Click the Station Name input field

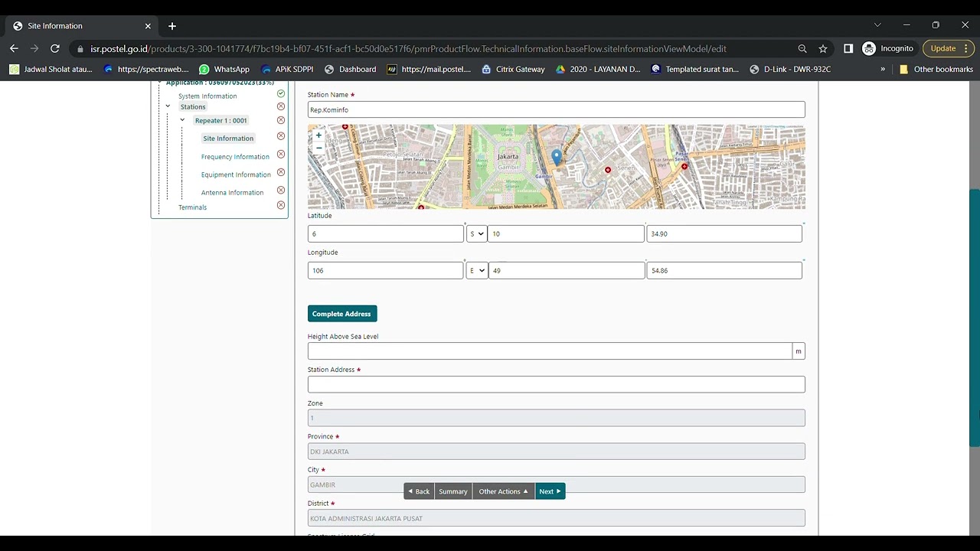[556, 109]
